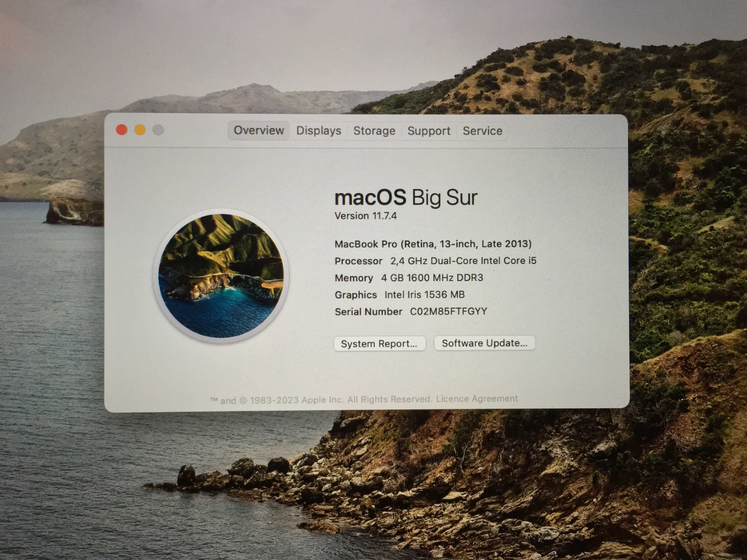Click the MacBook Pro model name line
The width and height of the screenshot is (747, 560).
click(x=433, y=244)
